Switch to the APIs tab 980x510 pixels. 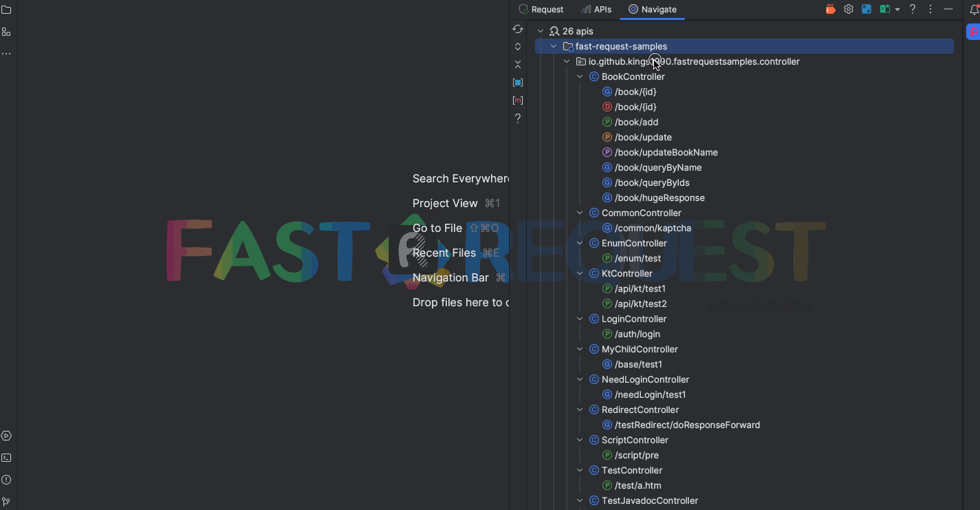coord(596,10)
